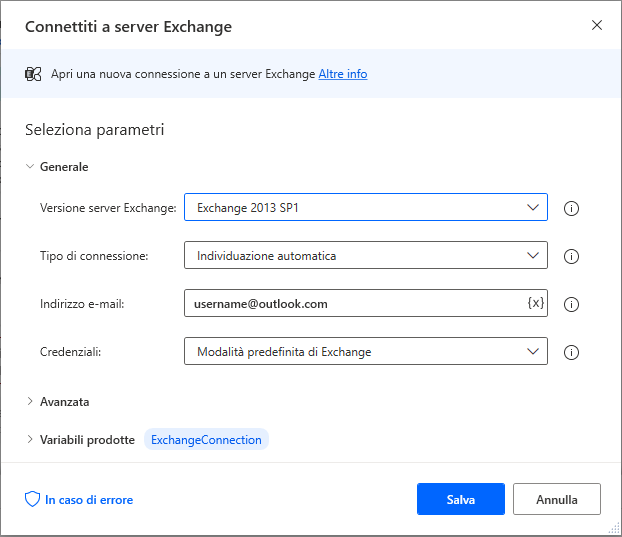Select the ExchangeConnection variable chip
Screen dimensions: 622x537
(206, 439)
